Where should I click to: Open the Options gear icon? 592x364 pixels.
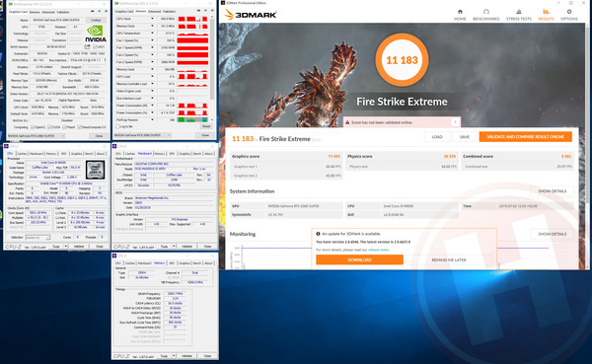tap(569, 12)
